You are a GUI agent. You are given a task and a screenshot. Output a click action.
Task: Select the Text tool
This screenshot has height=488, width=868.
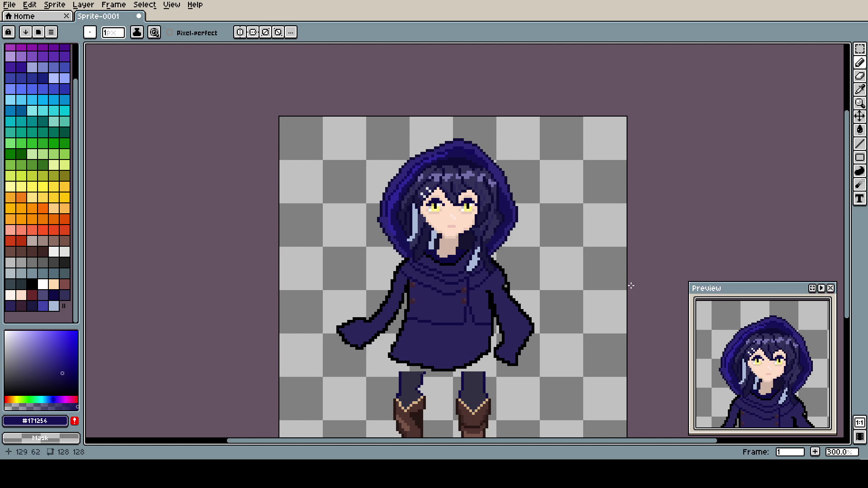[x=859, y=199]
